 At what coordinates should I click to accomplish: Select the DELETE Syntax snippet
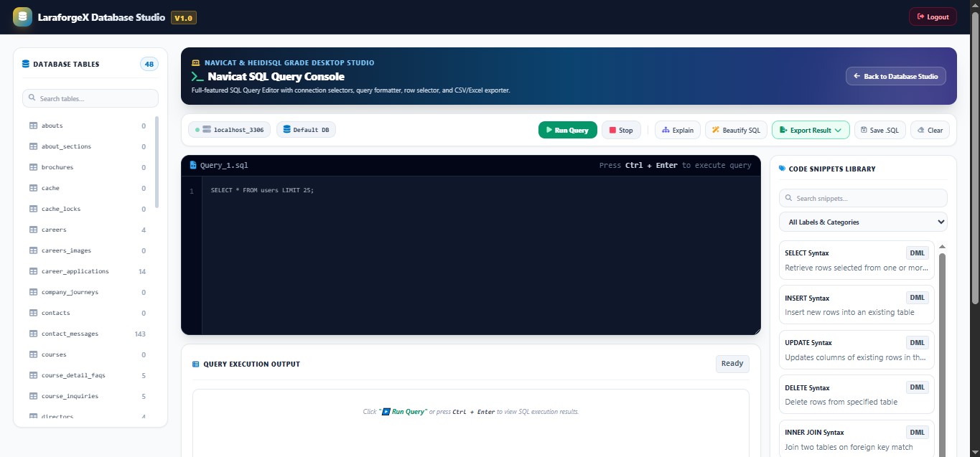coord(857,394)
